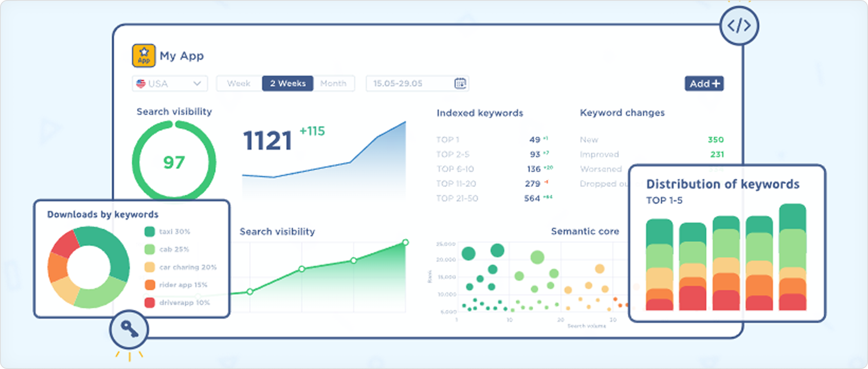The width and height of the screenshot is (868, 369).
Task: Click the last point on Search visibility line
Action: tap(405, 242)
